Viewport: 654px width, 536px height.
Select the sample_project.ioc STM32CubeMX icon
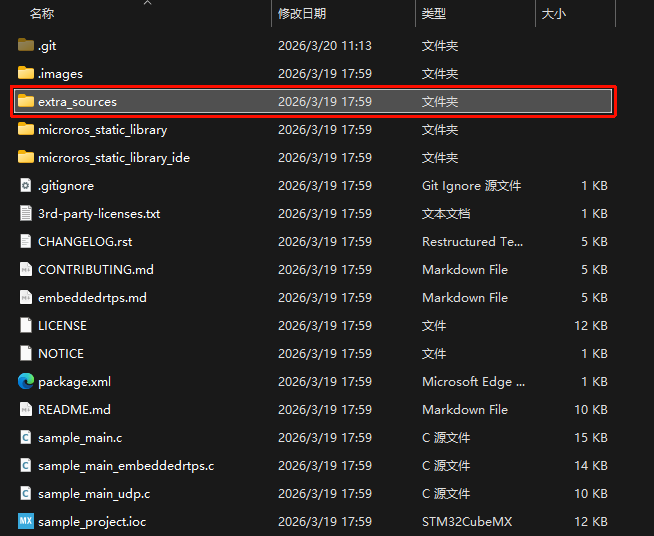point(26,521)
